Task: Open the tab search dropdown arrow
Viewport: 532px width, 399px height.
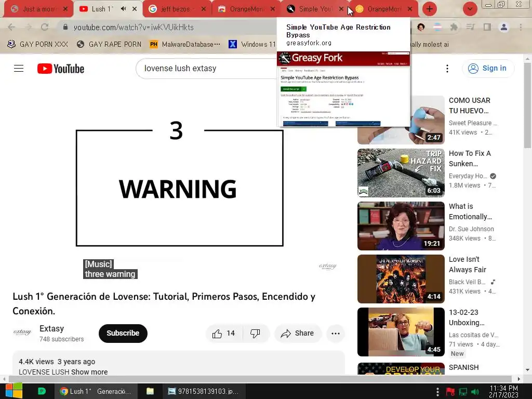Action: pos(470,9)
